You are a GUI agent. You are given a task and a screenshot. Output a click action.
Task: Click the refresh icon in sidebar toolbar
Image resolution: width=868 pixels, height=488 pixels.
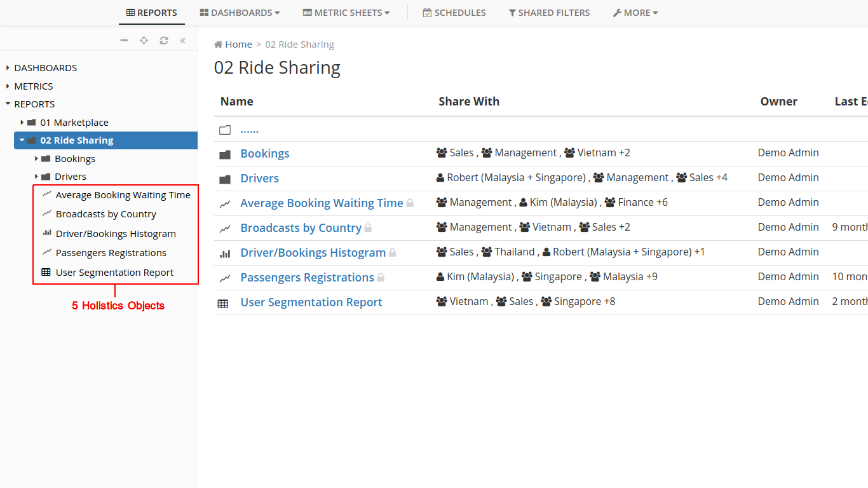(164, 41)
